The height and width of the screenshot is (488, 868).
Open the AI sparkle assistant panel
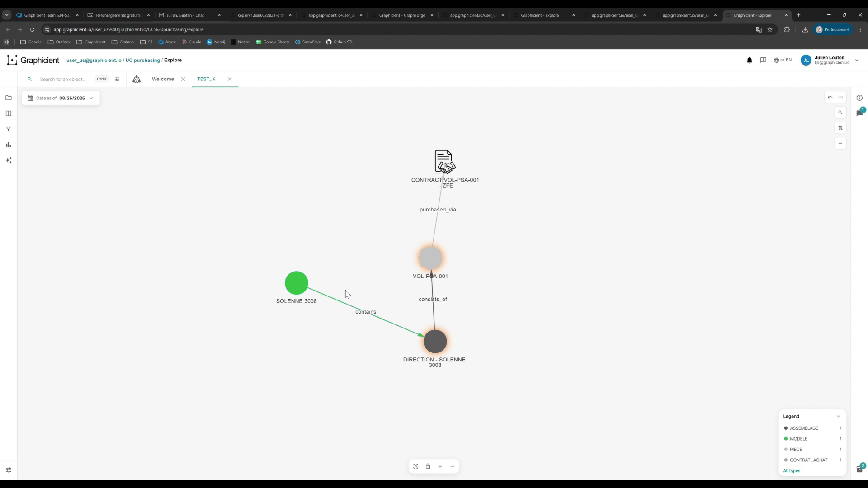(x=9, y=160)
